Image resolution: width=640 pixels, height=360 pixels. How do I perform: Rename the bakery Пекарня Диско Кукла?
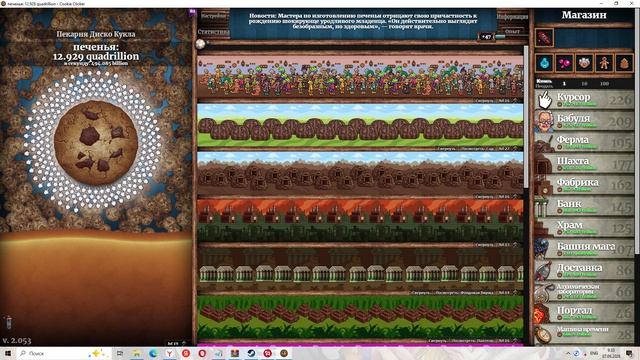point(96,34)
